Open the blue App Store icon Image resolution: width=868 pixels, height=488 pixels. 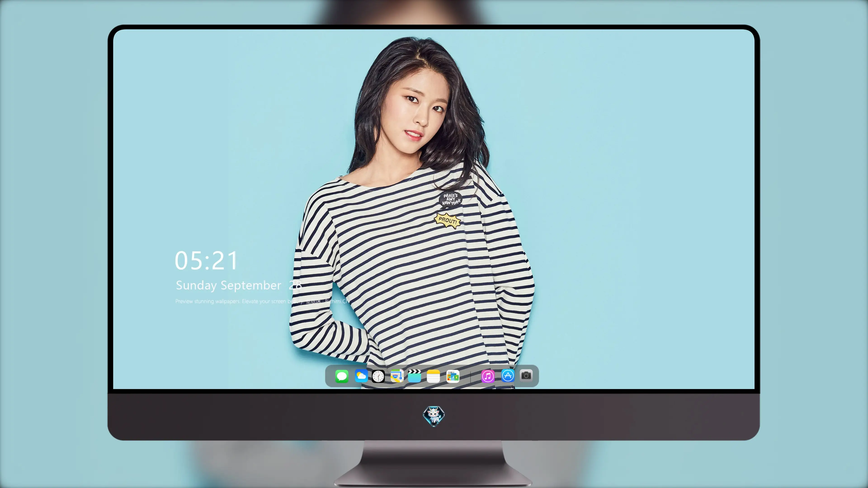point(508,375)
